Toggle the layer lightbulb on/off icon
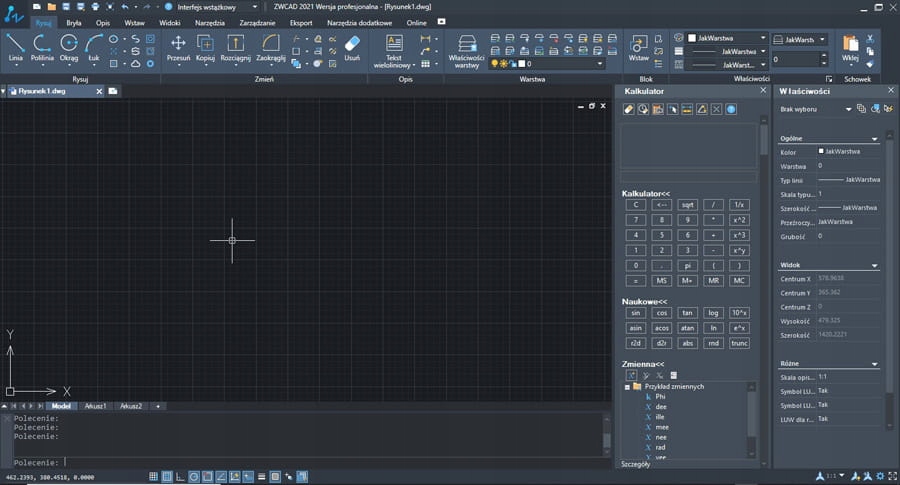Screen dimensions: 900x485 (x=494, y=63)
